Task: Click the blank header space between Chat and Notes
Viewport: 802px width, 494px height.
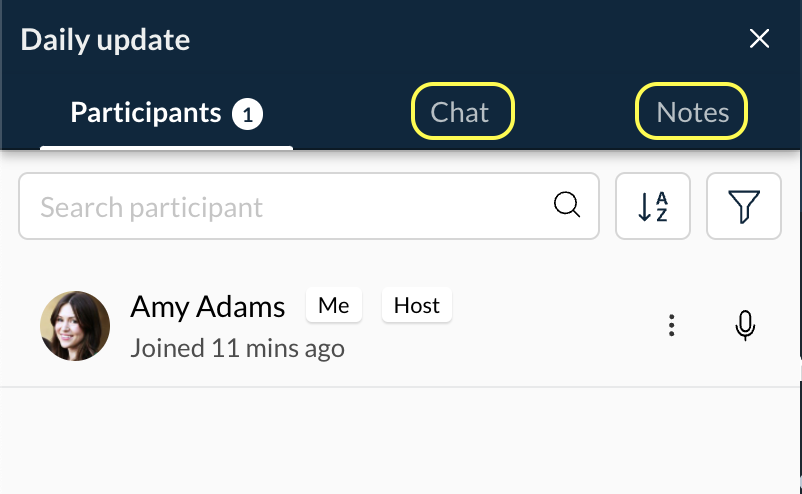Action: pyautogui.click(x=575, y=112)
